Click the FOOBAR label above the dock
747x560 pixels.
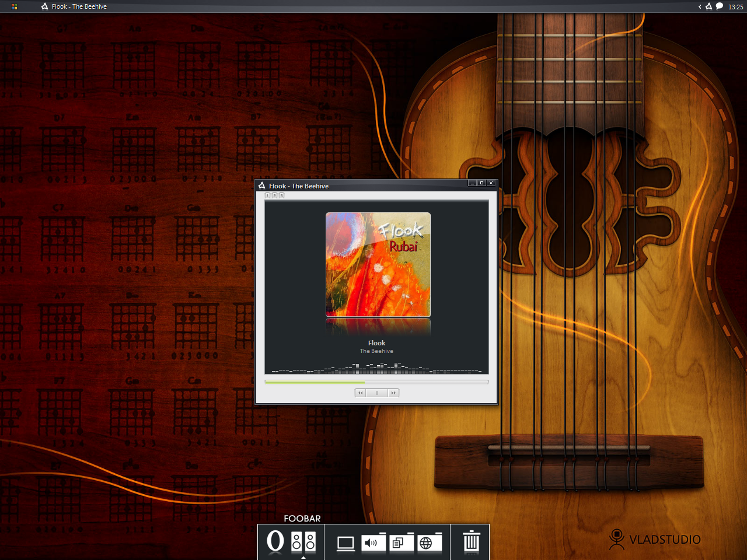pyautogui.click(x=302, y=519)
